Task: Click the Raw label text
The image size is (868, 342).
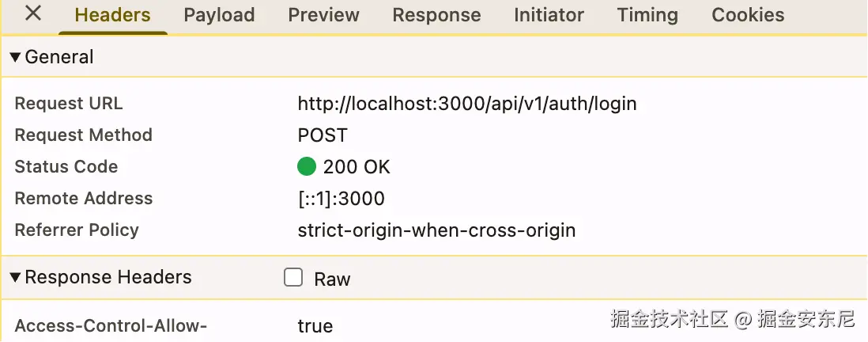Action: 332,279
